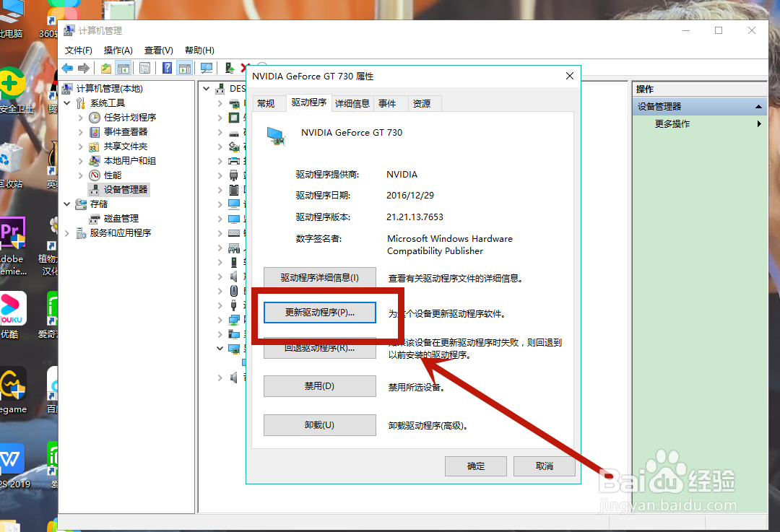Screen dimensions: 780x532
Task: Open Help via the blue question mark icon
Action: coord(168,68)
